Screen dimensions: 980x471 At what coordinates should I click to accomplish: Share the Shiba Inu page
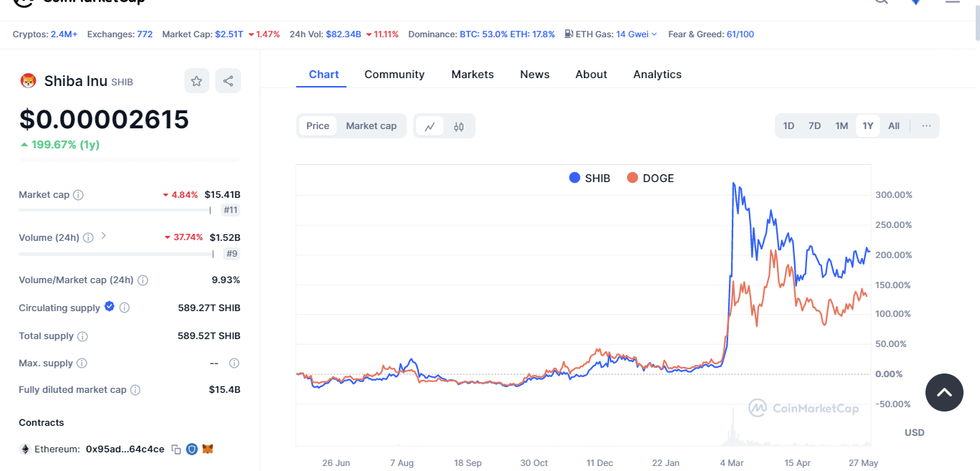[x=228, y=81]
